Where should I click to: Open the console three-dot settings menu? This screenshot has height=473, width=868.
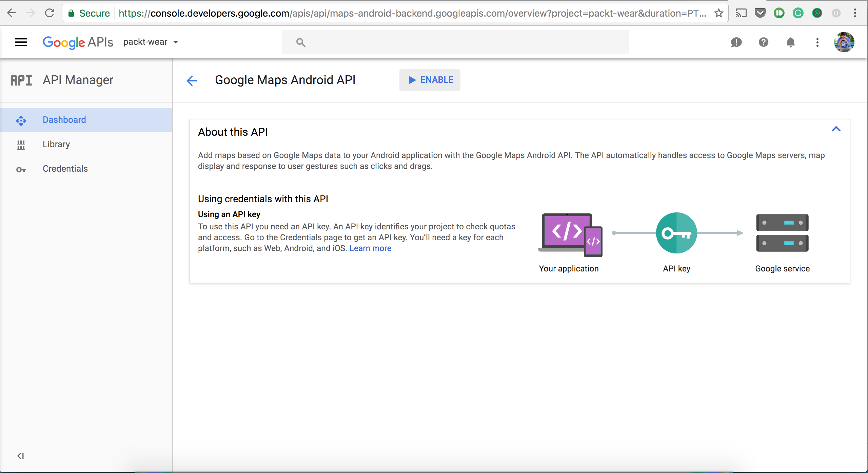coord(817,42)
